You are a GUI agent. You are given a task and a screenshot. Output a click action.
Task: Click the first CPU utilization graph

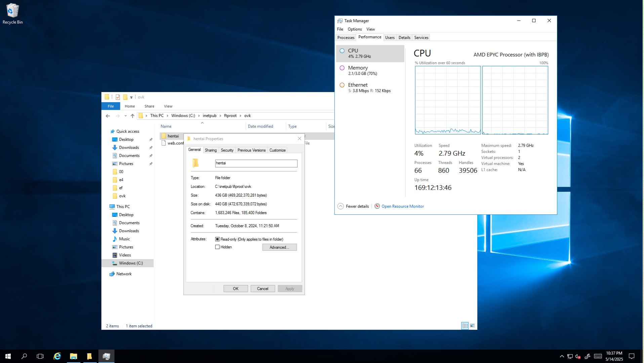448,100
